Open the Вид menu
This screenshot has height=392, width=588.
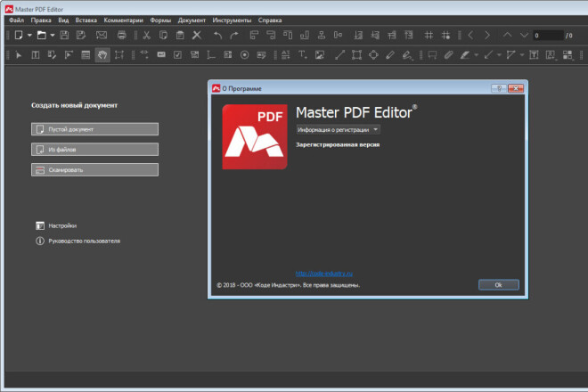coord(63,20)
